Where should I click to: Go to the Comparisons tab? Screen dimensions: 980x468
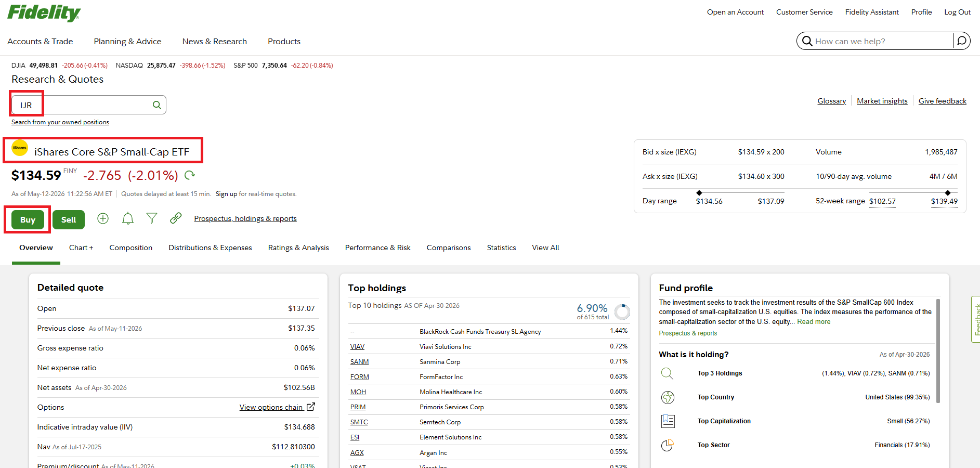(x=449, y=248)
